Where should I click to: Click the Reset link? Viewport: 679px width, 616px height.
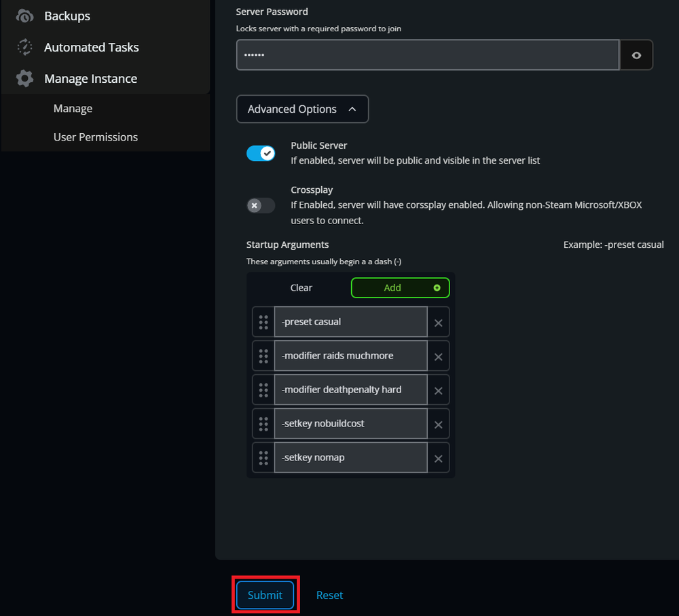(329, 595)
